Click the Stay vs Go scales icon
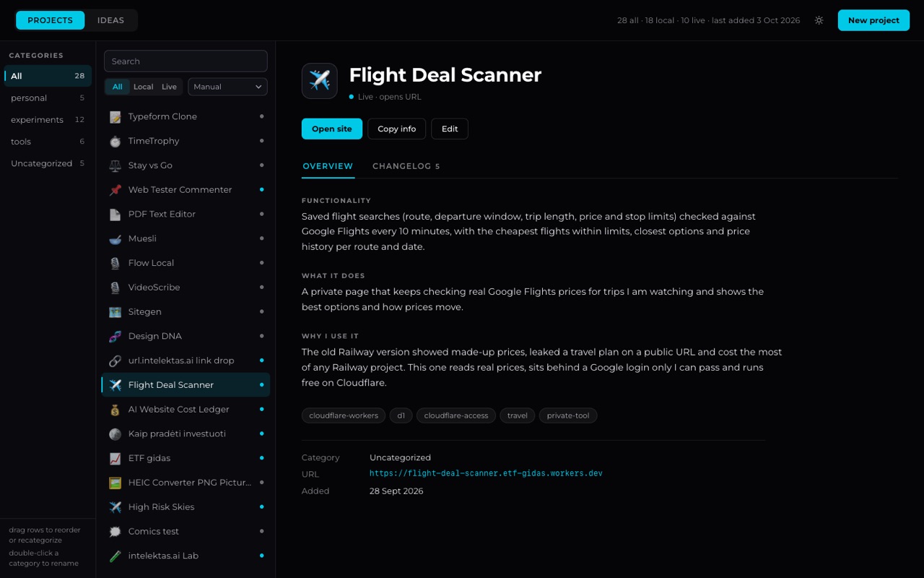The width and height of the screenshot is (924, 578). click(x=115, y=165)
